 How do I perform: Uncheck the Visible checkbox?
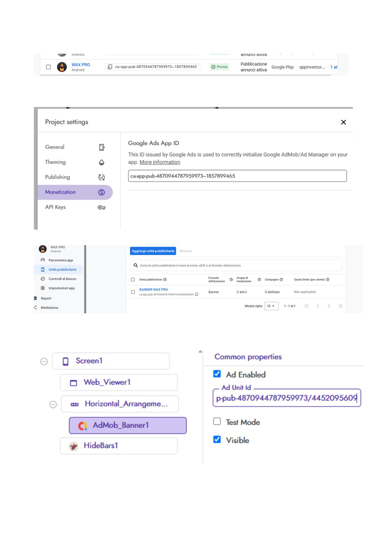(217, 439)
